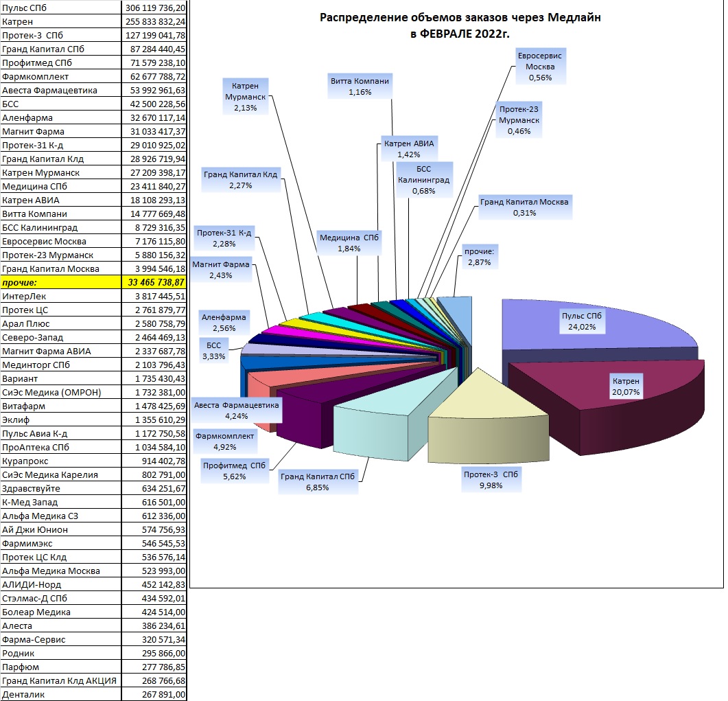
Task: Click the 'Катрен Мурманск' table cell
Action: tap(60, 172)
